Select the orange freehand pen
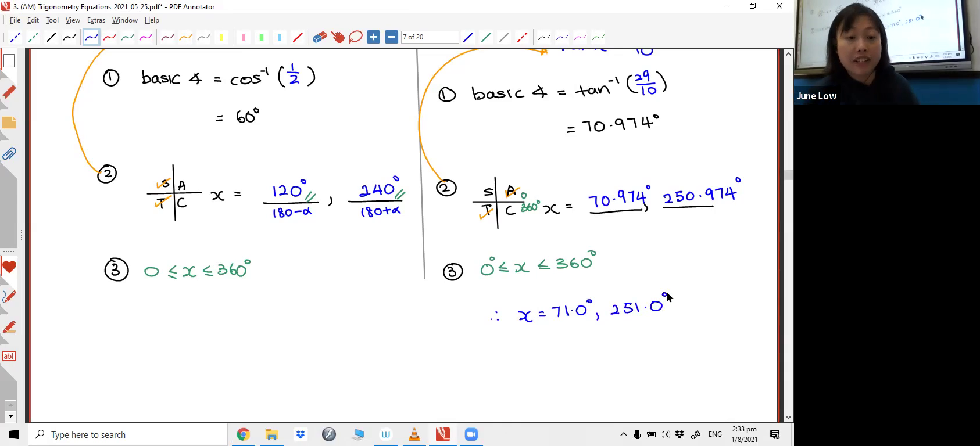Image resolution: width=980 pixels, height=446 pixels. coord(185,37)
